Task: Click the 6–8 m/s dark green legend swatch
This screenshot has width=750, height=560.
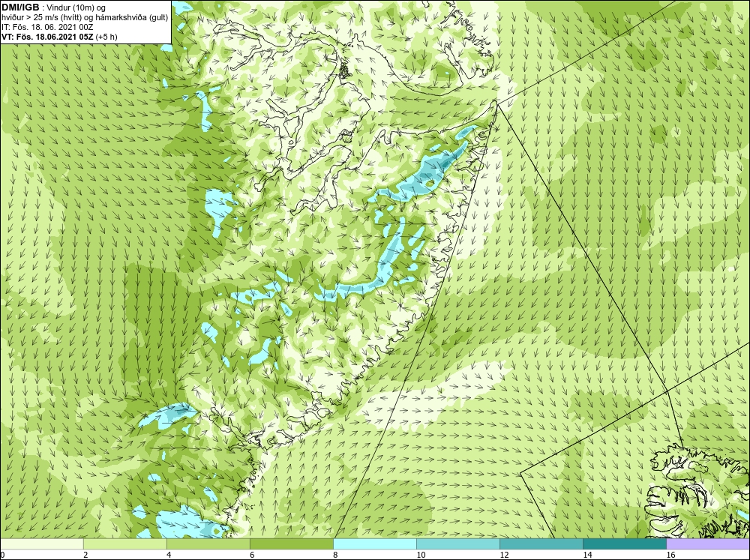Action: 292,544
